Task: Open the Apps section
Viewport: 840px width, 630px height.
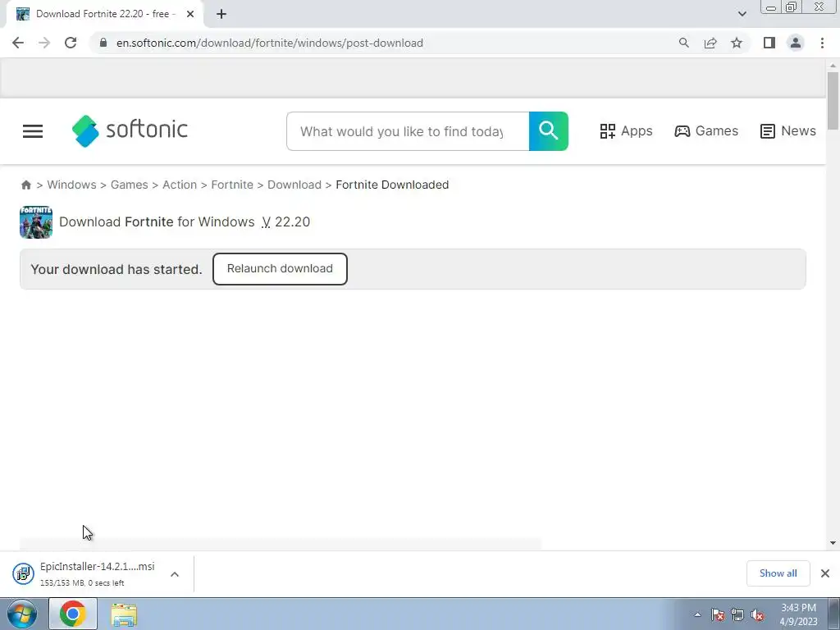Action: [x=626, y=131]
